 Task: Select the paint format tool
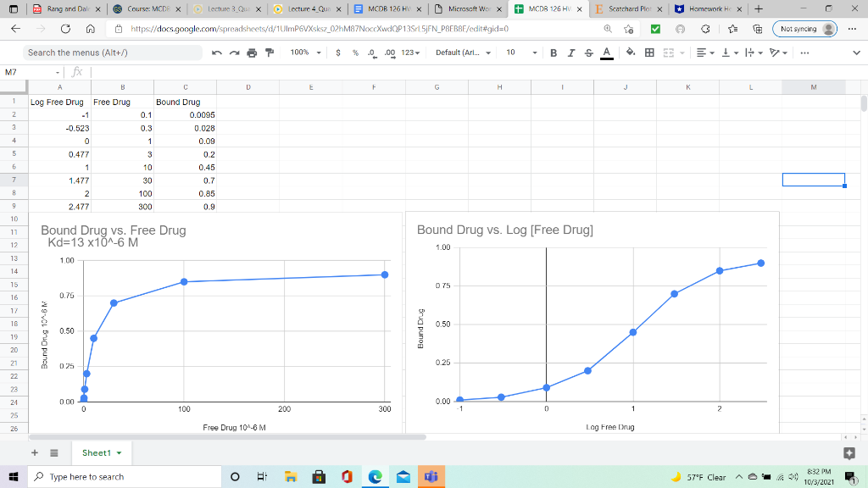coord(270,53)
